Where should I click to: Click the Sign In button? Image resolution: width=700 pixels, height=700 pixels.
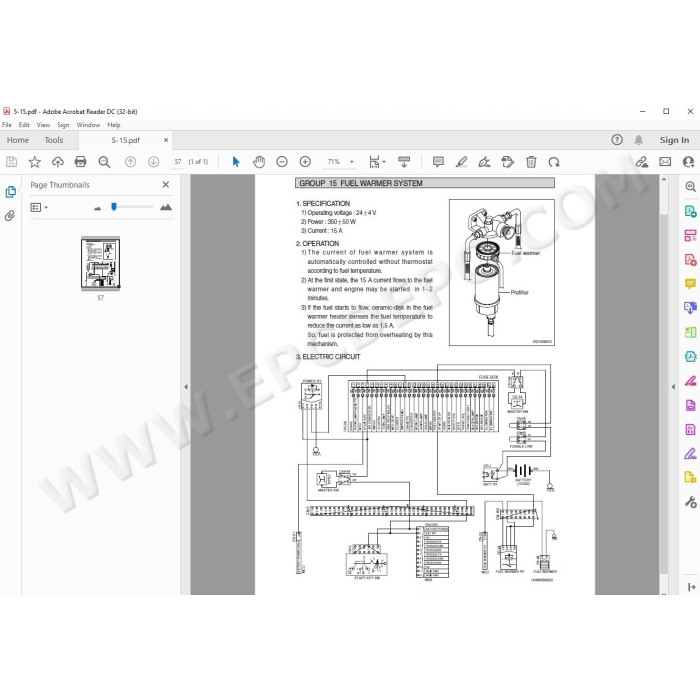[x=674, y=140]
